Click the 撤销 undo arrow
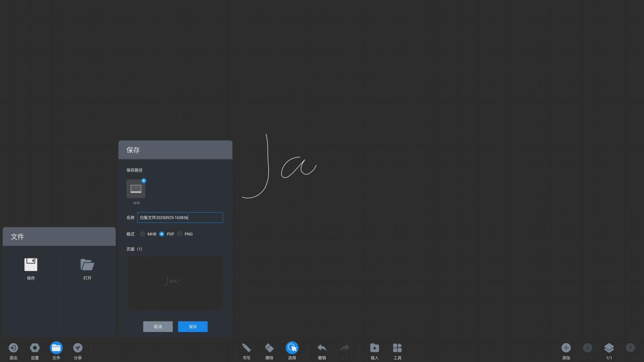This screenshot has width=644, height=362. (322, 348)
